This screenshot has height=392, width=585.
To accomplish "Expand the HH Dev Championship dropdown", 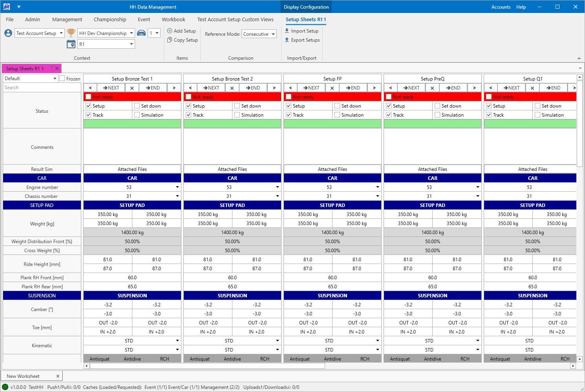I will 132,33.
